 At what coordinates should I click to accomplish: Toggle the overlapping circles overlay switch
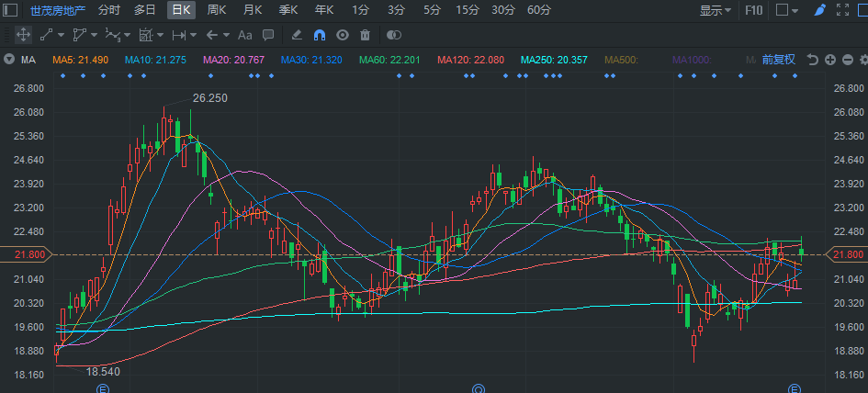click(394, 35)
